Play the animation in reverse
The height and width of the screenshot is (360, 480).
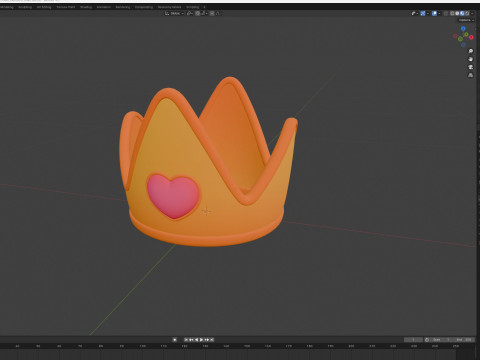(196, 340)
